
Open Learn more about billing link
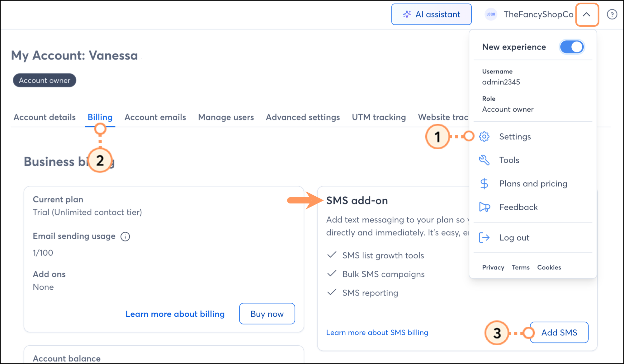pos(175,314)
